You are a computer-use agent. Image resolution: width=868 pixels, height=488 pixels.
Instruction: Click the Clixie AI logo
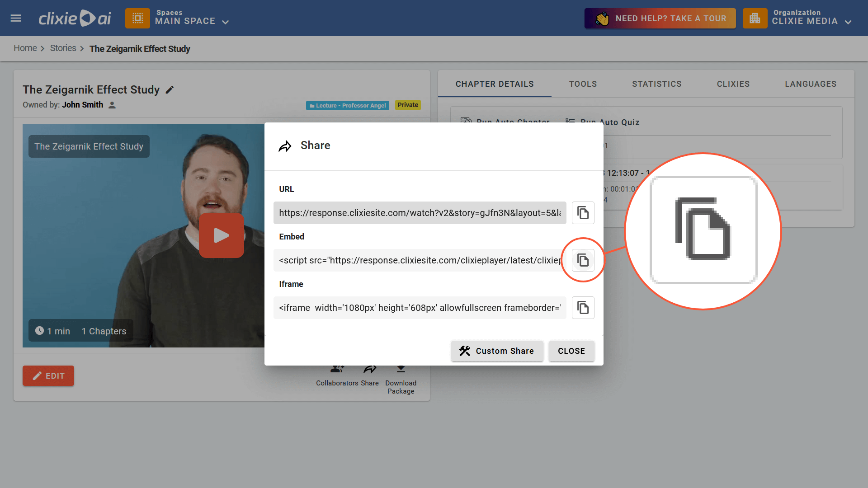[x=75, y=18]
